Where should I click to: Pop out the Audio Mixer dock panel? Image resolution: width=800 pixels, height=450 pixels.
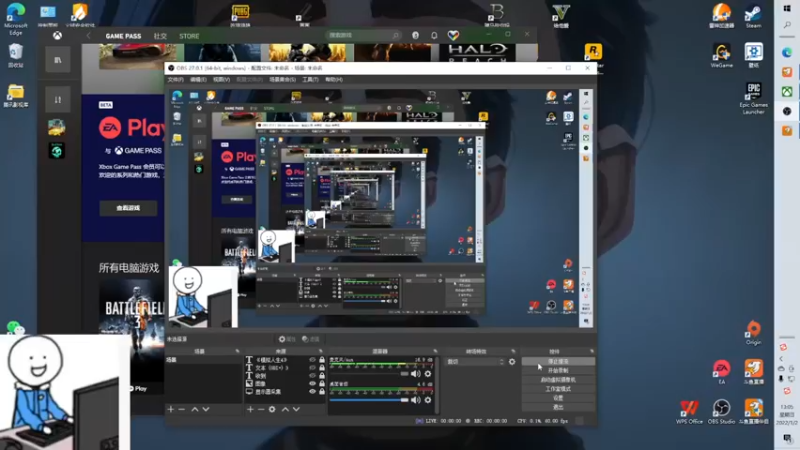(x=435, y=351)
